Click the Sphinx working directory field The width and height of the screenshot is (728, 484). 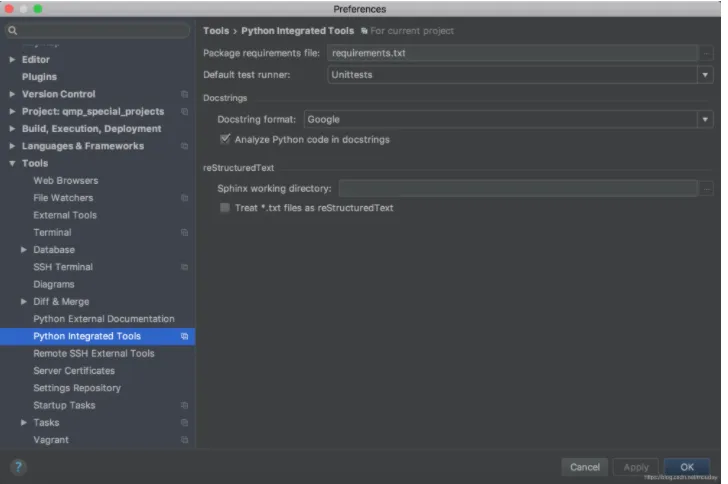(517, 188)
